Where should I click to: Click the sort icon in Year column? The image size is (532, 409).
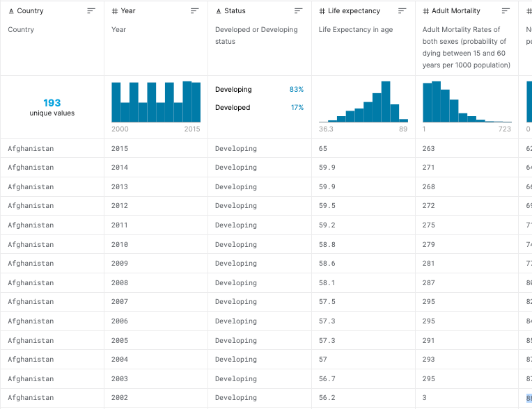195,11
